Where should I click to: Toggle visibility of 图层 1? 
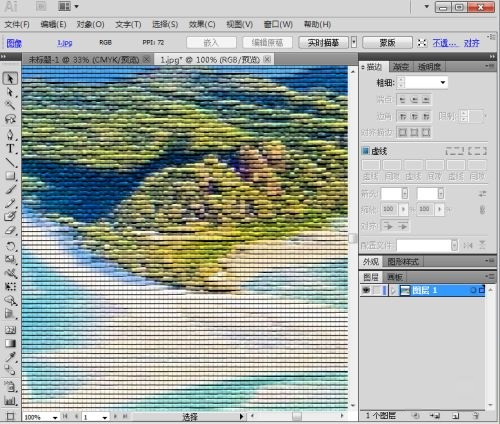[x=366, y=290]
